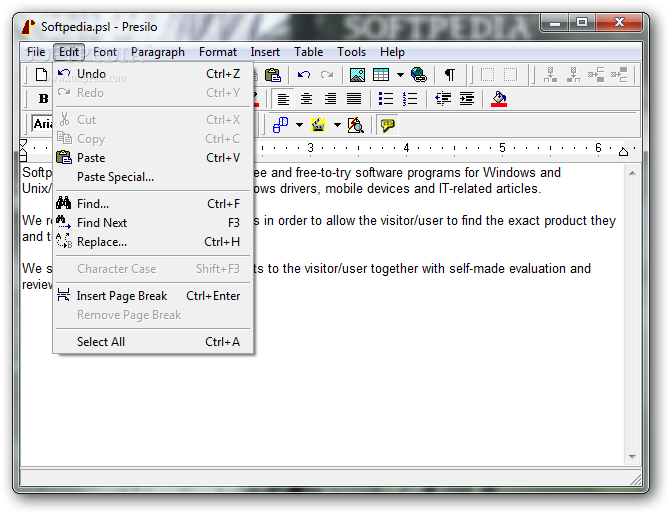
Task: Click first dotted frame toolbar icon
Action: click(487, 75)
